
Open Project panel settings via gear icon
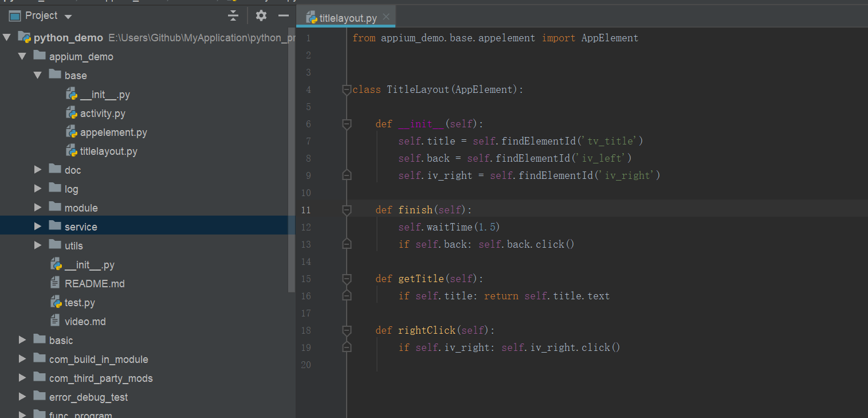pos(261,15)
